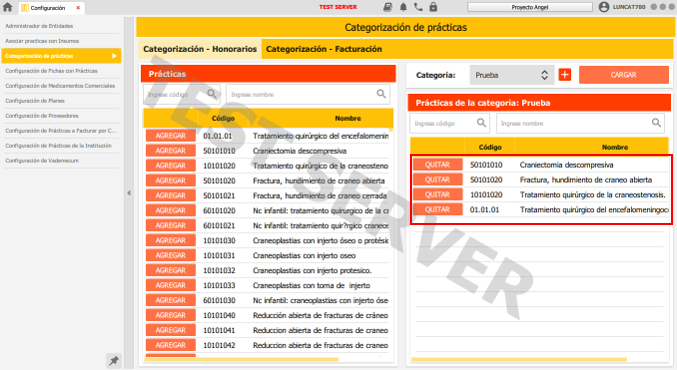
Task: Open notifications bell icon
Action: tap(403, 7)
